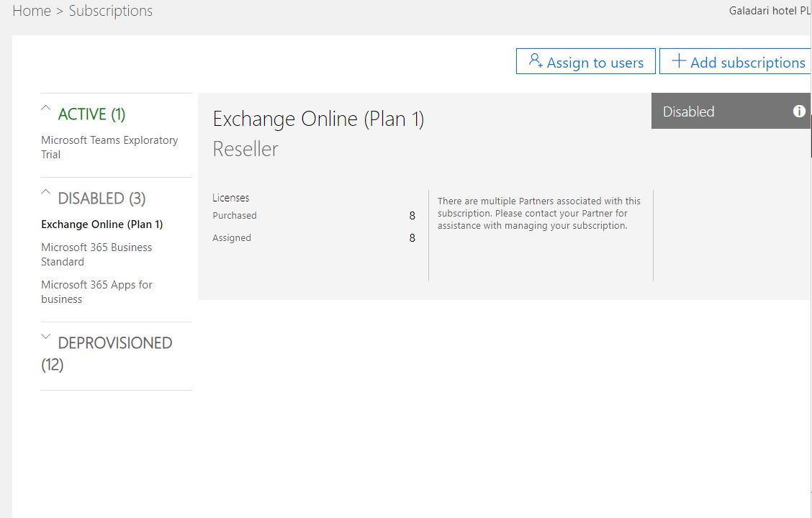
Task: Click the info icon on Disabled banner
Action: [799, 112]
